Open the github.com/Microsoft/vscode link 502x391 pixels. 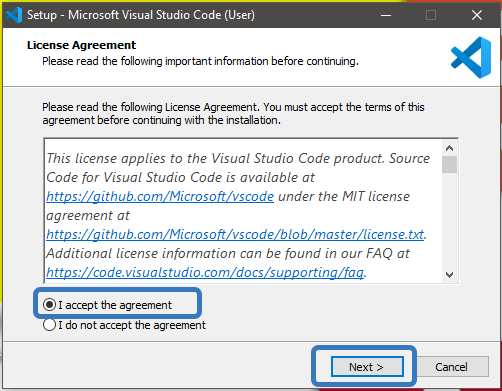click(160, 196)
